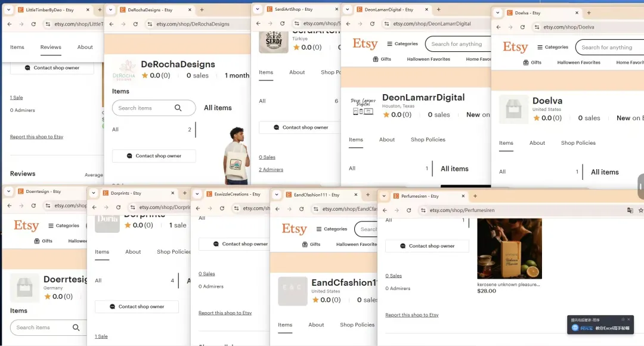Open 1 Sale link in LittleTimberByDeo
The height and width of the screenshot is (346, 644).
pyautogui.click(x=17, y=98)
